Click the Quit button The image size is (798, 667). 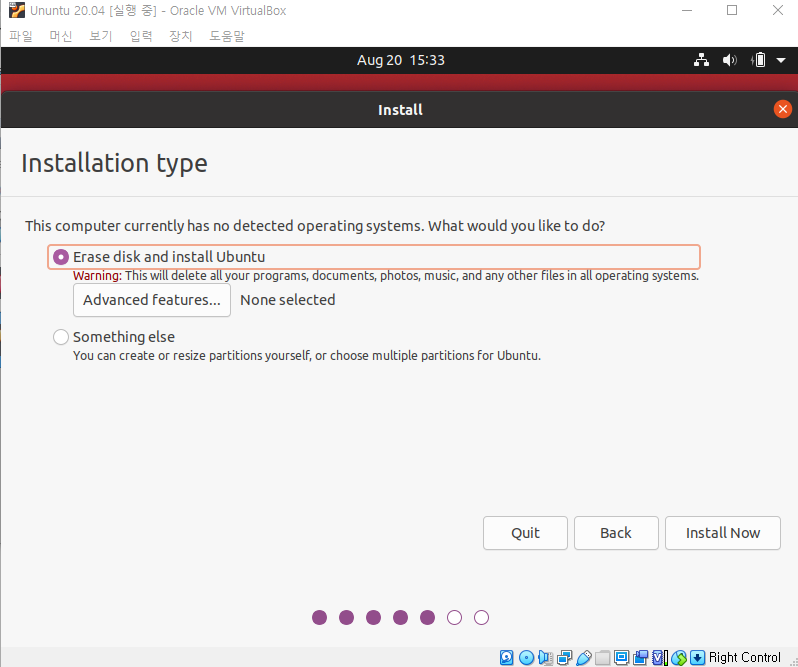[525, 533]
